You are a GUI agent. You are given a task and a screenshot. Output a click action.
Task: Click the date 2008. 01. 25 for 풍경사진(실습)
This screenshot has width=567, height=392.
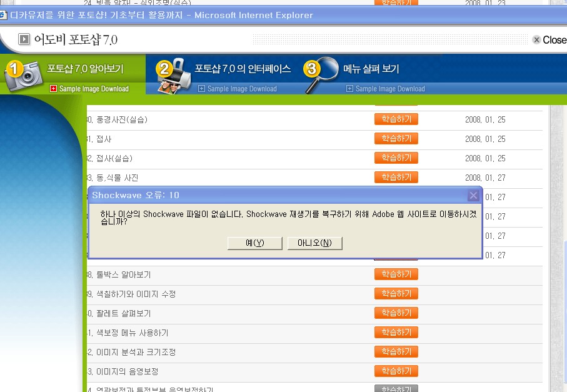pyautogui.click(x=485, y=119)
